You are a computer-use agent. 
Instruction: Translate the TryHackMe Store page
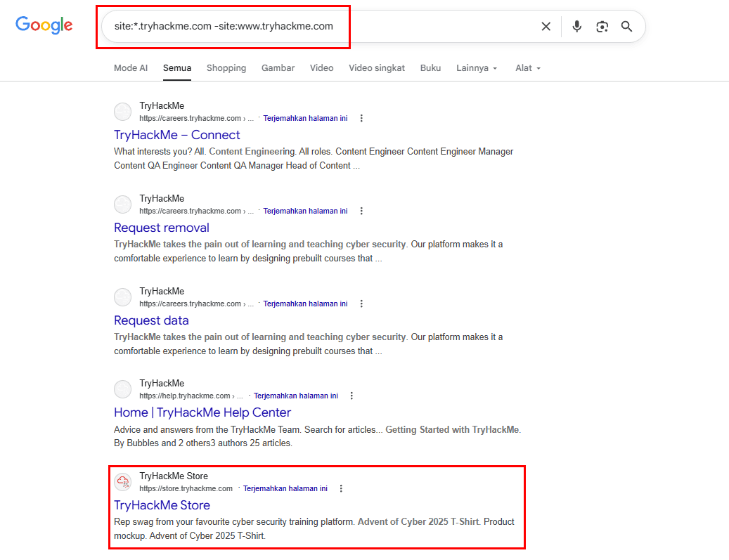pos(285,488)
